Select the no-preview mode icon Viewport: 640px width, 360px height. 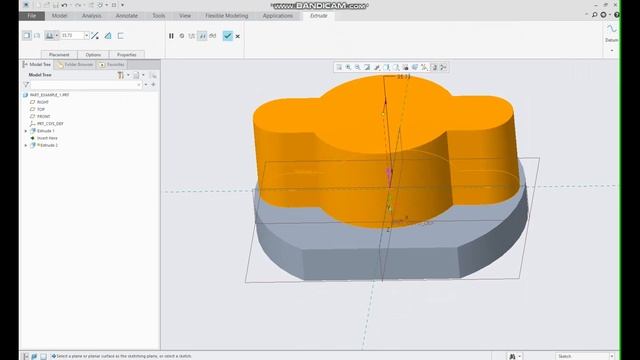182,36
